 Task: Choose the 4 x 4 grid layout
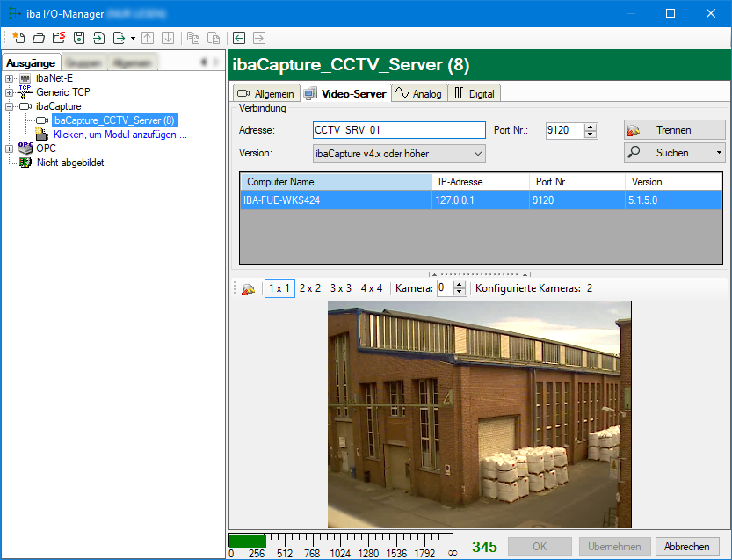point(372,288)
